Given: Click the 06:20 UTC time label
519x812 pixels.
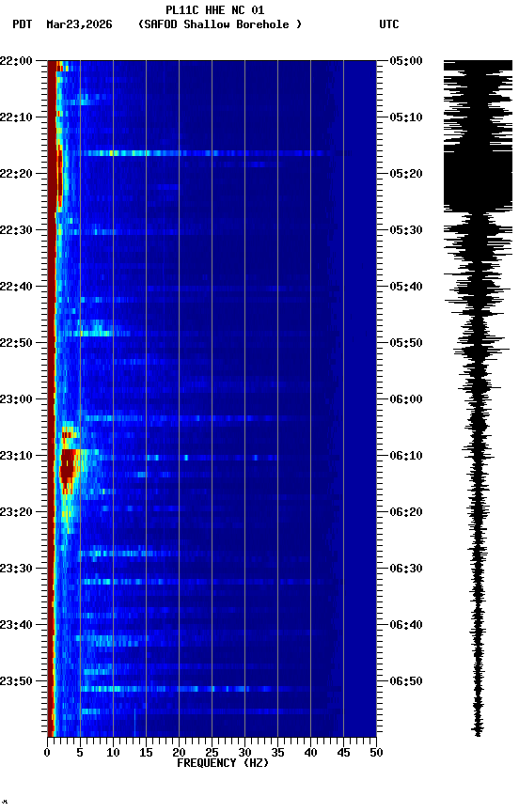Looking at the screenshot, I should (x=406, y=512).
